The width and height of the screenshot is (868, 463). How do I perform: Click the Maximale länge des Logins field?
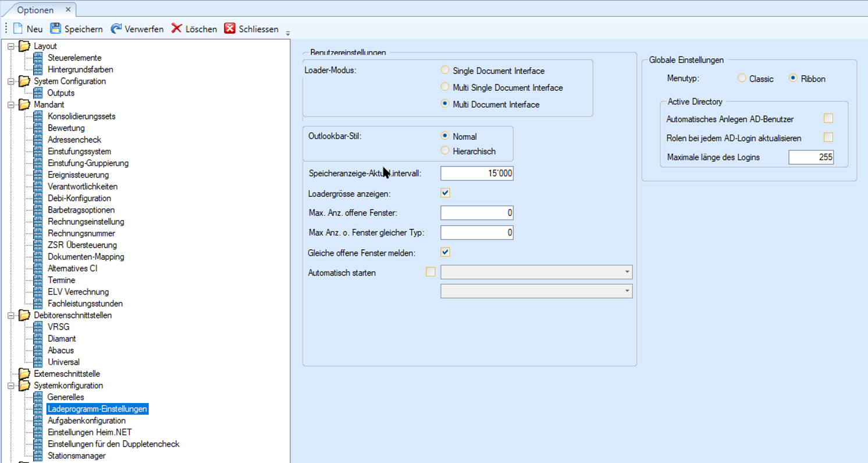pos(810,157)
